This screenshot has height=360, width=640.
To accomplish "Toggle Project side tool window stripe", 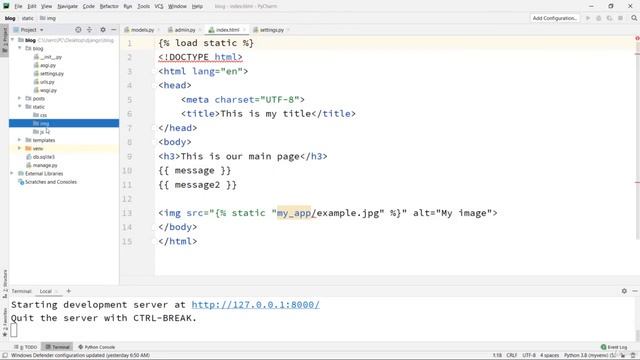I will click(4, 40).
